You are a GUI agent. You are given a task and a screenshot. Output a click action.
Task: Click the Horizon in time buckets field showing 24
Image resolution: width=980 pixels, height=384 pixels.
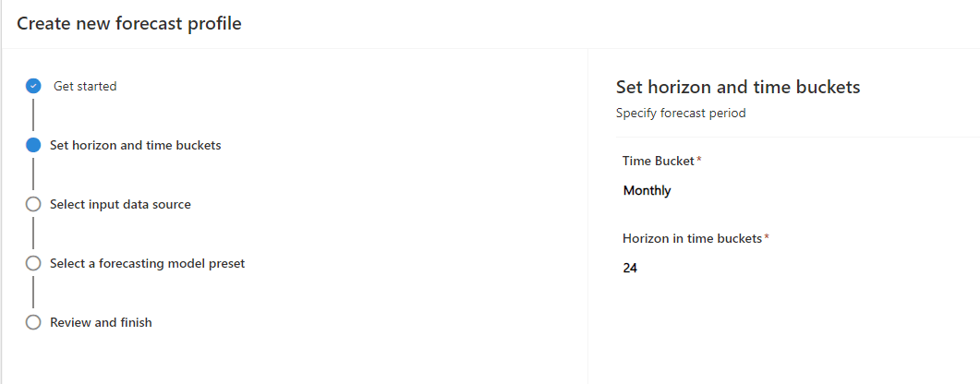pyautogui.click(x=631, y=269)
